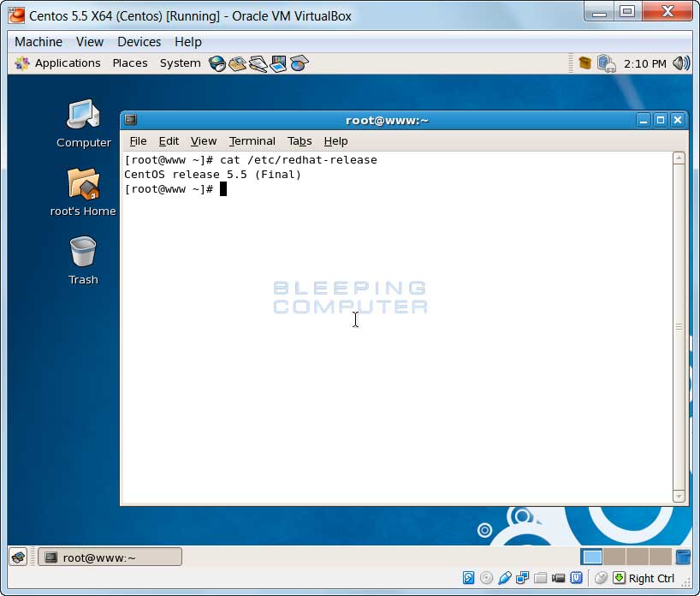This screenshot has width=700, height=596.
Task: Open the terminal View menu
Action: click(204, 141)
